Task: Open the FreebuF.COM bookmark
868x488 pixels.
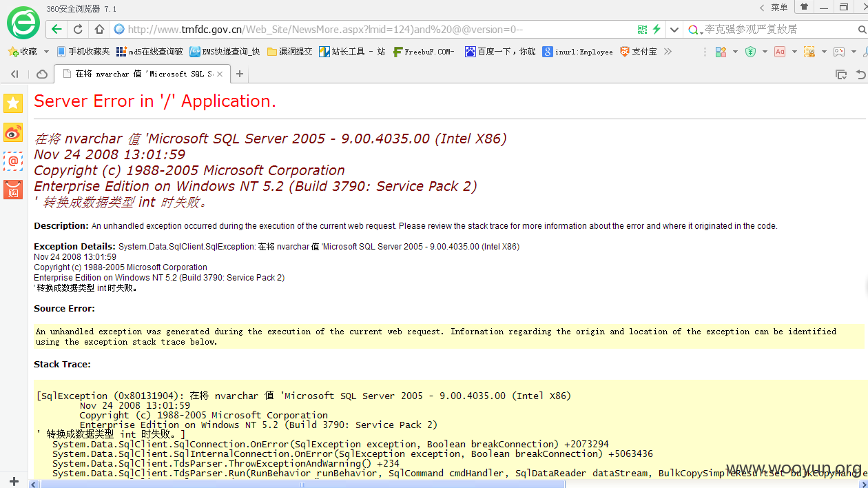Action: click(424, 52)
